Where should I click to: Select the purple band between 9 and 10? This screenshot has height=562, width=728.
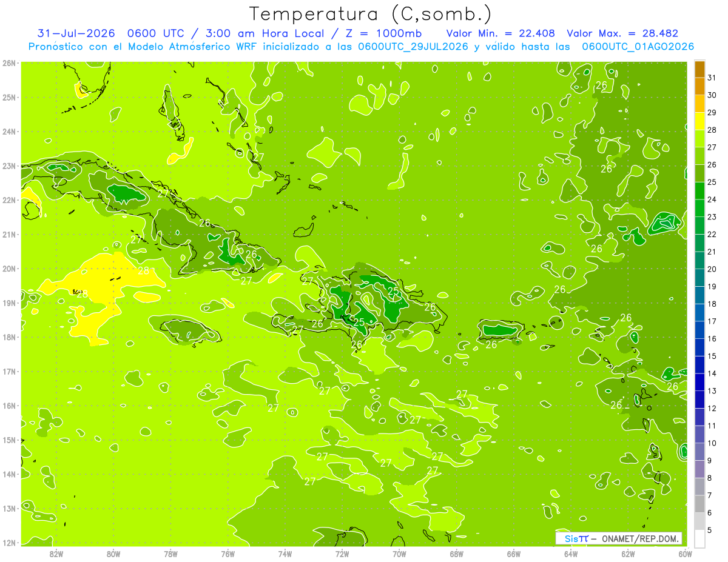coord(699,452)
